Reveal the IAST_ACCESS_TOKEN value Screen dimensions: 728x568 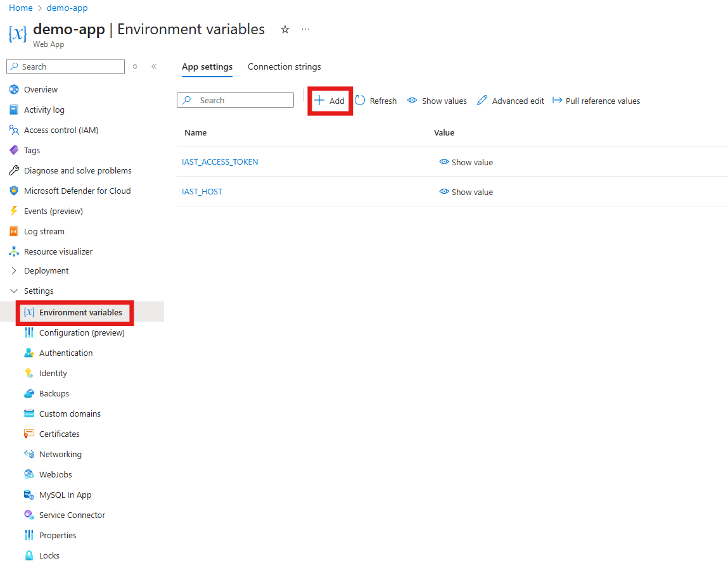click(466, 162)
